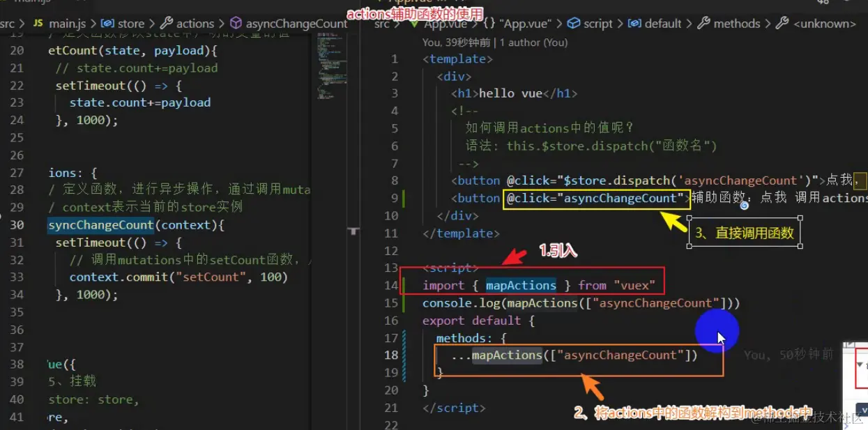Open default segment in App.vue breadcrumb
The width and height of the screenshot is (868, 430).
[x=663, y=24]
